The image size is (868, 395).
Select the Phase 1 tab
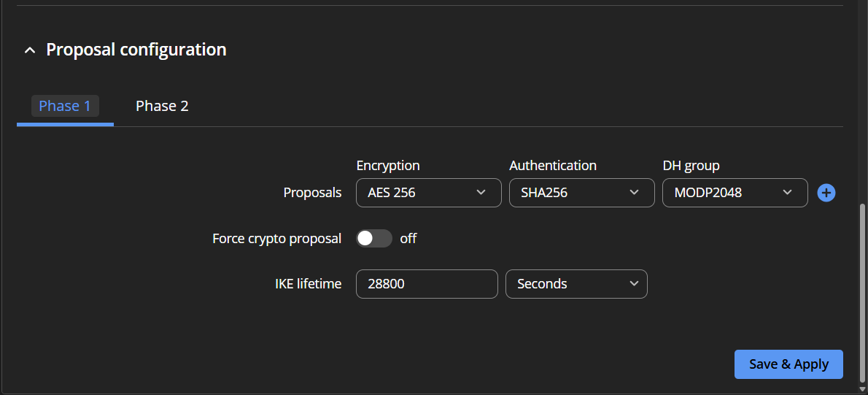tap(65, 106)
